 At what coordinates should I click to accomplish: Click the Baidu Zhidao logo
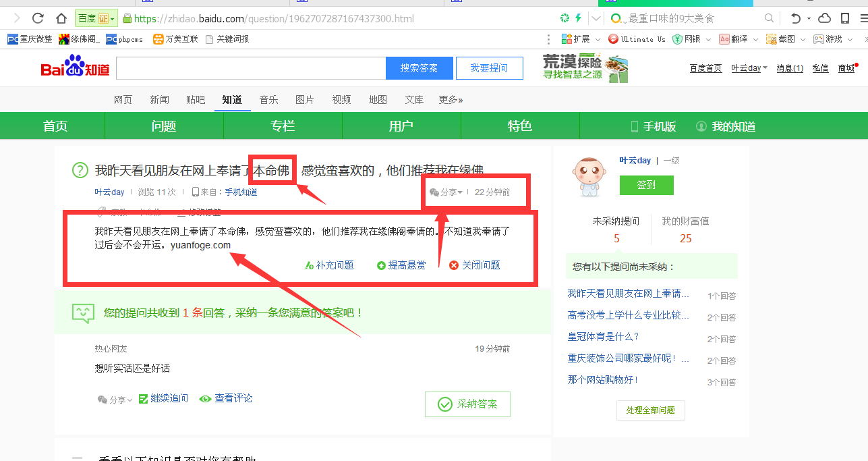point(75,68)
